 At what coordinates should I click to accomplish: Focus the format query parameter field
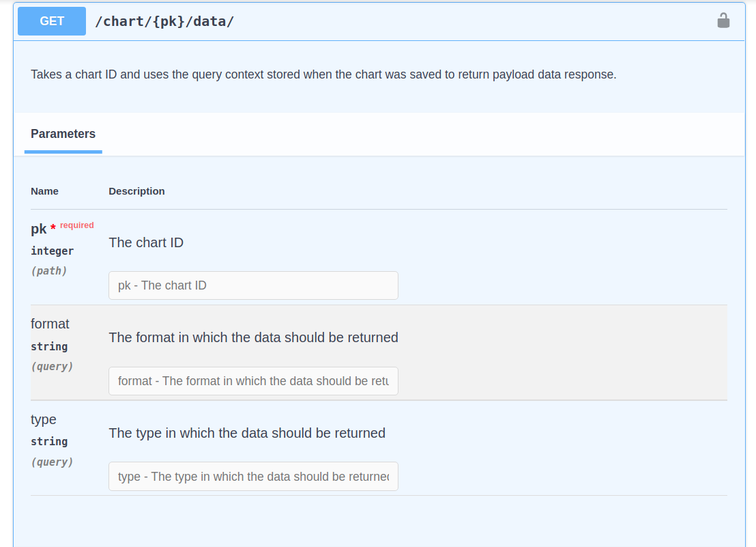tap(253, 380)
